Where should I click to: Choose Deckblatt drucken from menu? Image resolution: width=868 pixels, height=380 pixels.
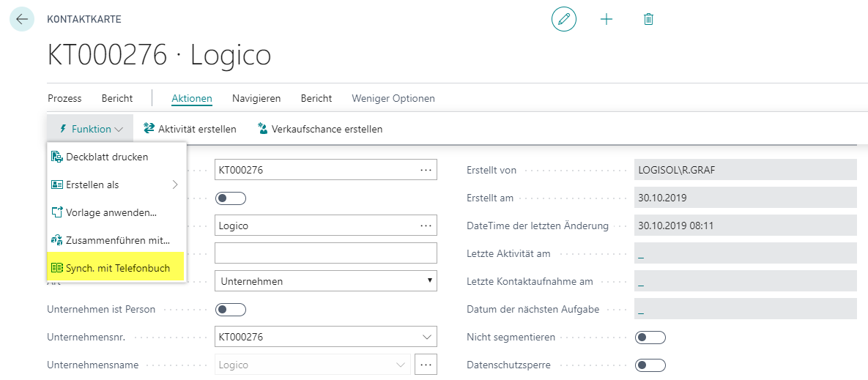[116, 157]
